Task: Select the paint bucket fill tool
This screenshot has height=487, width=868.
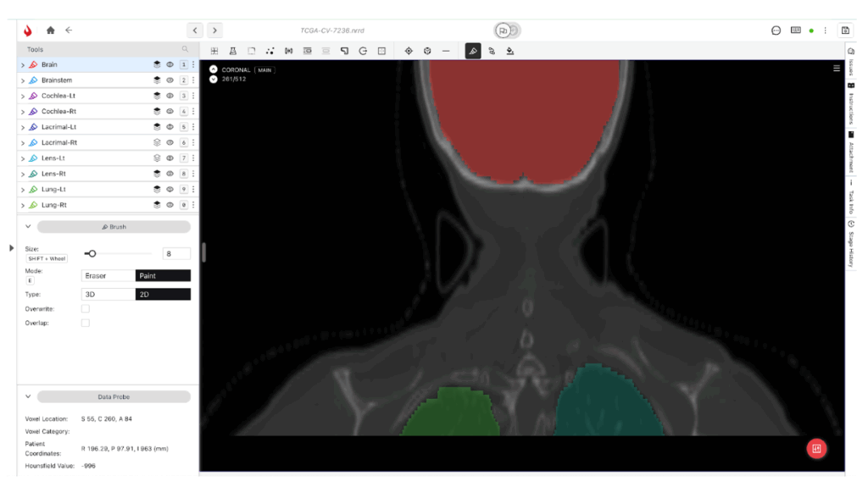Action: (x=510, y=51)
